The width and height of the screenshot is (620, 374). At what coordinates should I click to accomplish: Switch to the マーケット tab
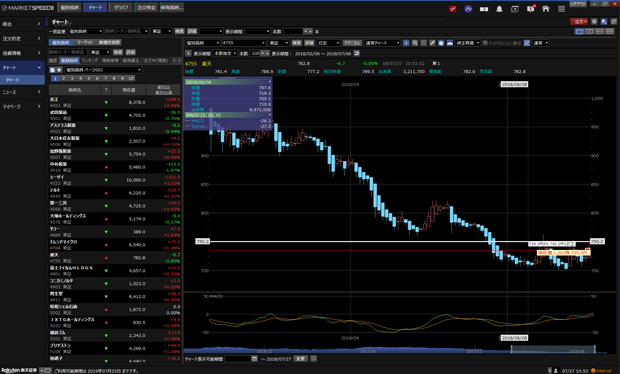coord(85,42)
